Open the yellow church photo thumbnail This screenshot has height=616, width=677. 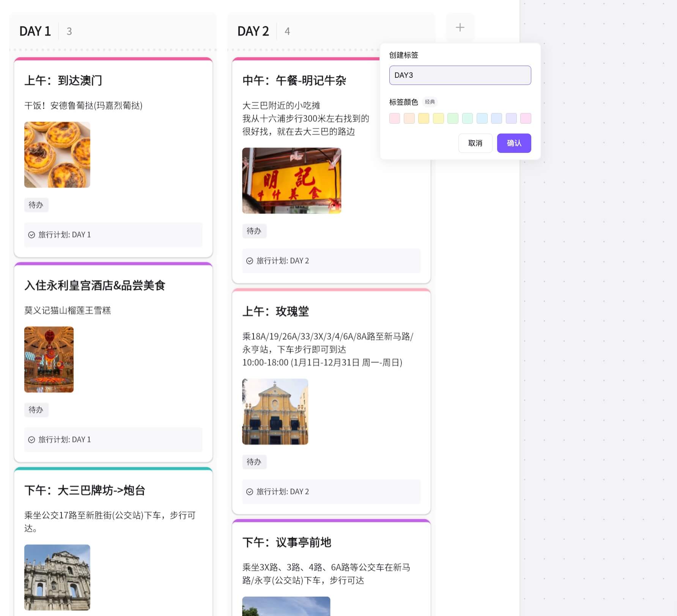[275, 412]
